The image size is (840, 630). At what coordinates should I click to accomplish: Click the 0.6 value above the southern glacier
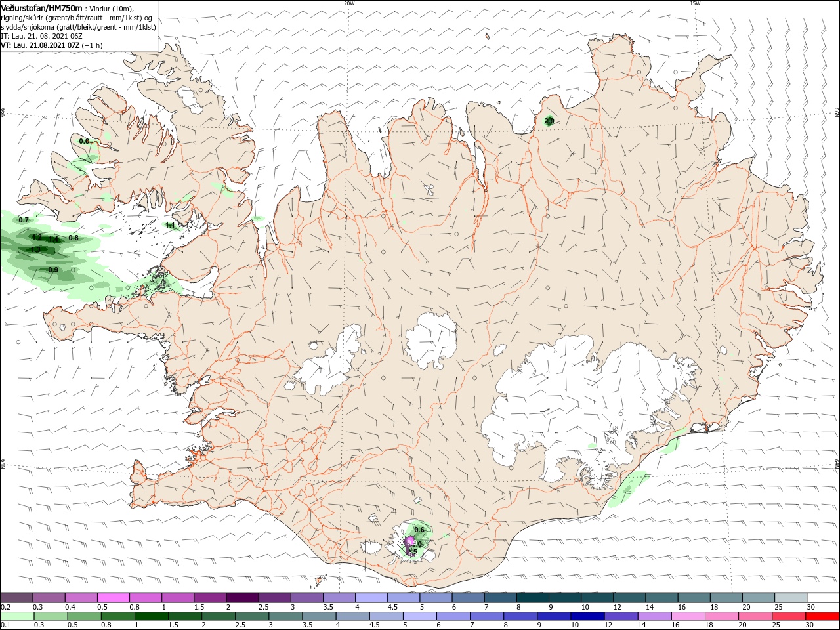click(419, 530)
